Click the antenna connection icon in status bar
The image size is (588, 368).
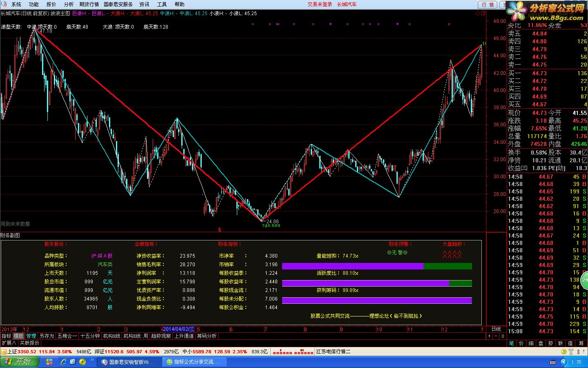571,351
